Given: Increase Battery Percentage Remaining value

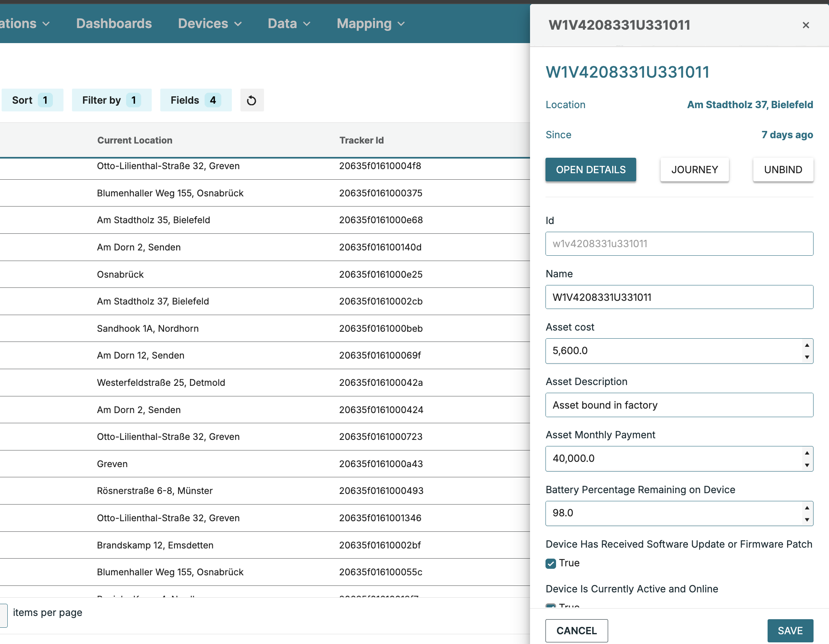Looking at the screenshot, I should (x=807, y=508).
